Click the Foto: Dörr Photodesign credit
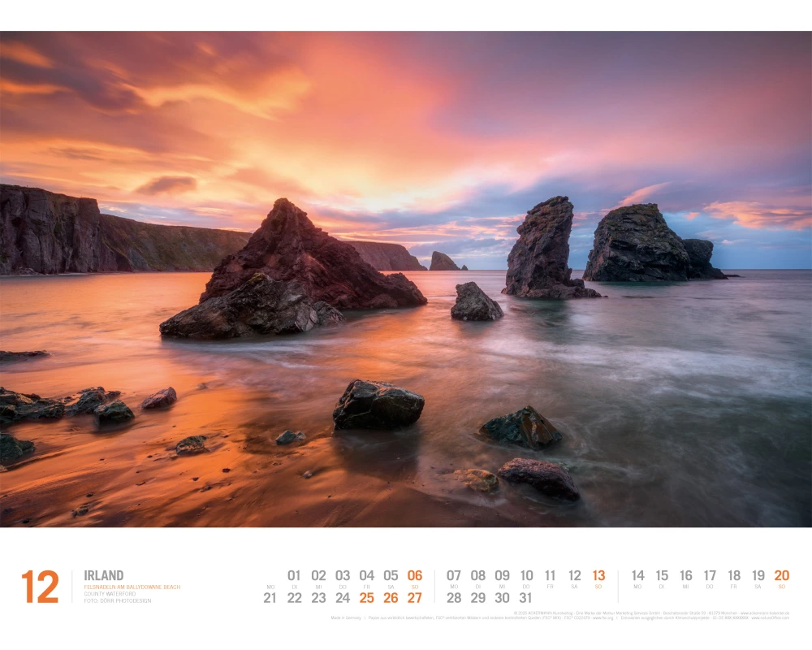Viewport: 812px width, 650px height. (x=117, y=601)
